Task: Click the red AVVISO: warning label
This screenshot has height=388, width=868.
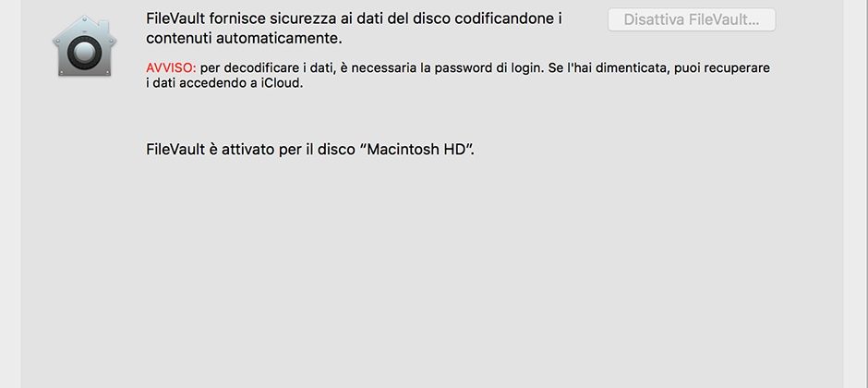Action: (x=171, y=68)
